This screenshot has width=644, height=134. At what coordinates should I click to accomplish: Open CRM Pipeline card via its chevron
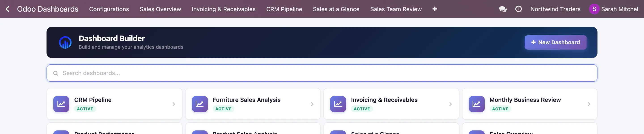pyautogui.click(x=174, y=104)
